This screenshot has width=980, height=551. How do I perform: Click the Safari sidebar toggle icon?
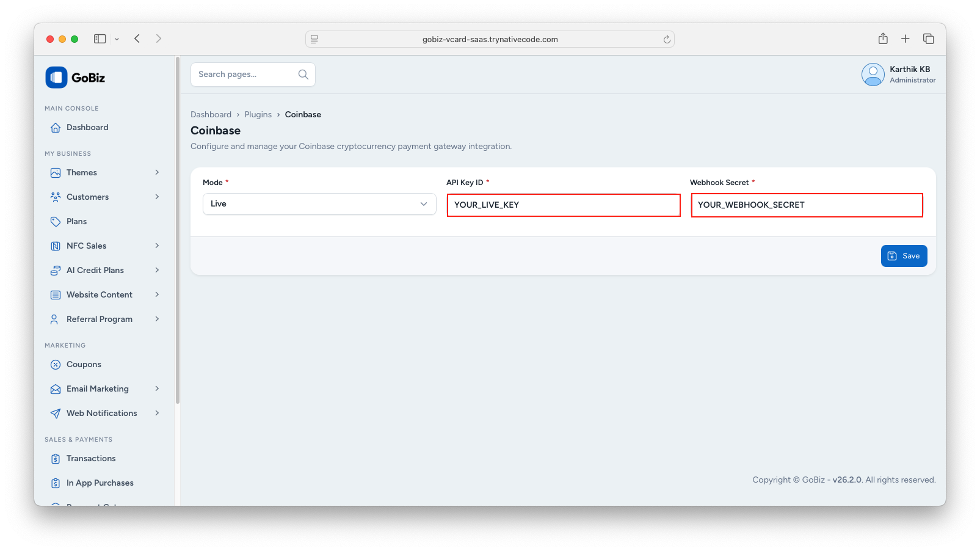pyautogui.click(x=100, y=38)
